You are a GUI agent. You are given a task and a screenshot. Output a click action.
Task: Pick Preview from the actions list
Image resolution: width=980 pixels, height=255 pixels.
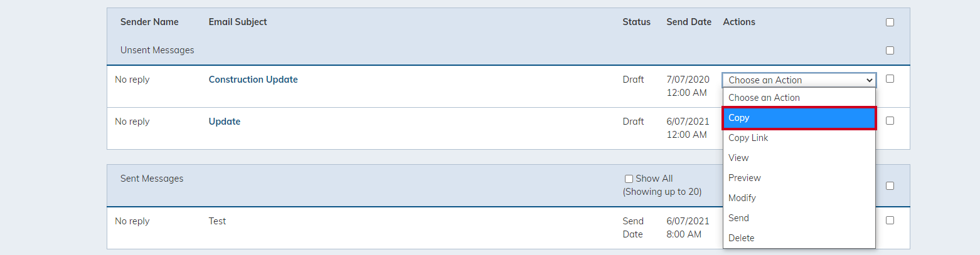pos(799,178)
